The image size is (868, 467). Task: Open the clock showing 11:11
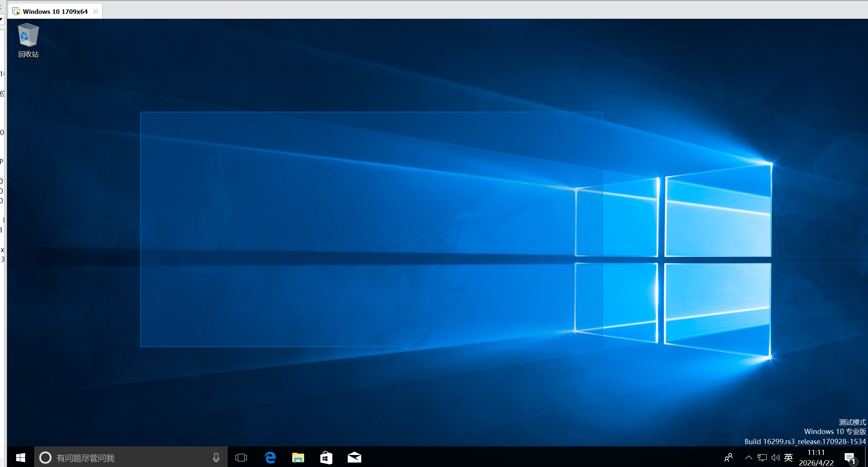click(x=816, y=458)
